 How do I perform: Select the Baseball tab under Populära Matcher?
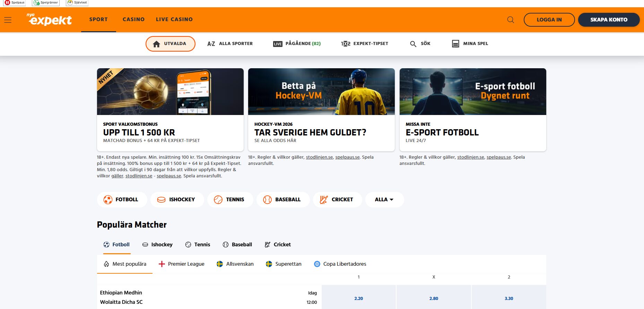pyautogui.click(x=237, y=245)
